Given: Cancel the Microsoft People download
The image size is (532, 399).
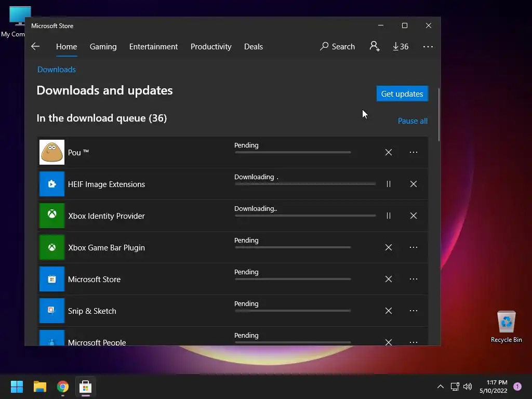Looking at the screenshot, I should point(389,342).
